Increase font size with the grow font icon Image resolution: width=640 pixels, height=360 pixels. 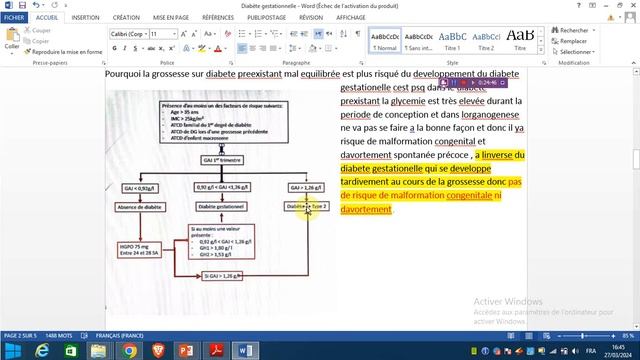[184, 34]
